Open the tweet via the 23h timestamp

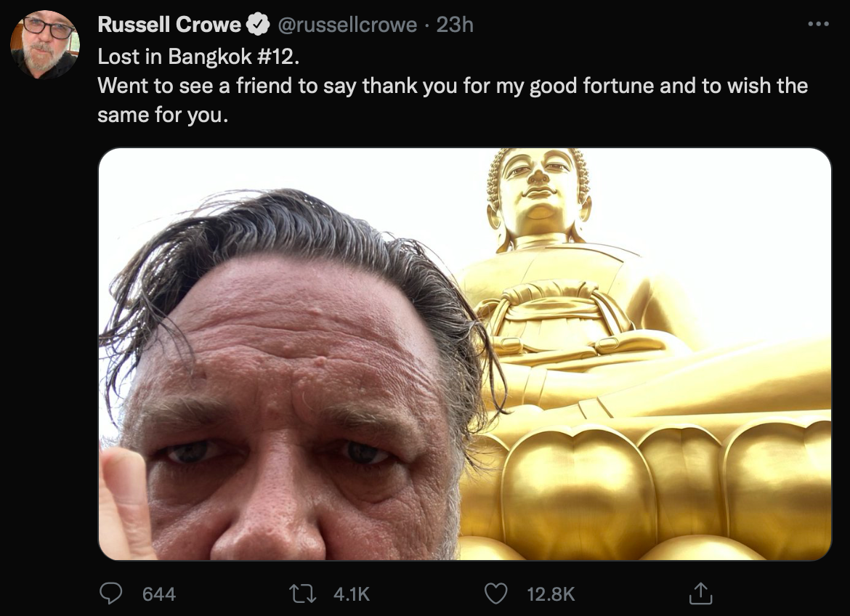455,25
